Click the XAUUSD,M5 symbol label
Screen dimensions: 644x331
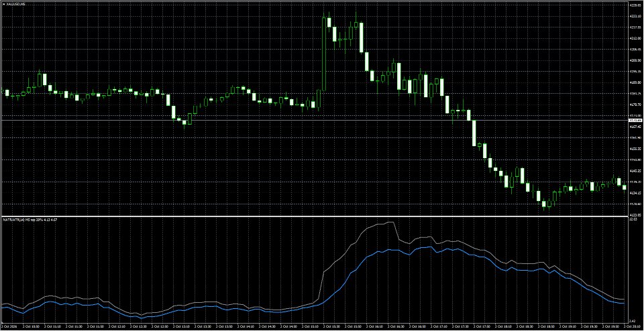click(x=15, y=5)
